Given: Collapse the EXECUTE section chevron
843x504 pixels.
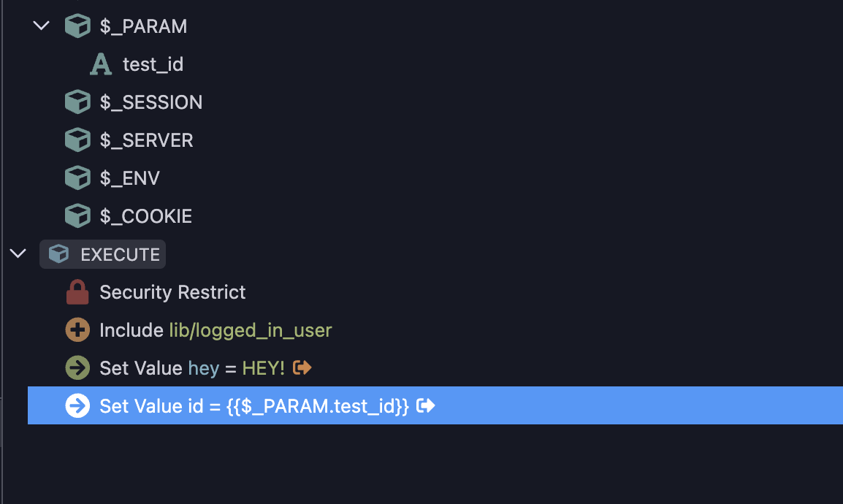Looking at the screenshot, I should point(18,253).
